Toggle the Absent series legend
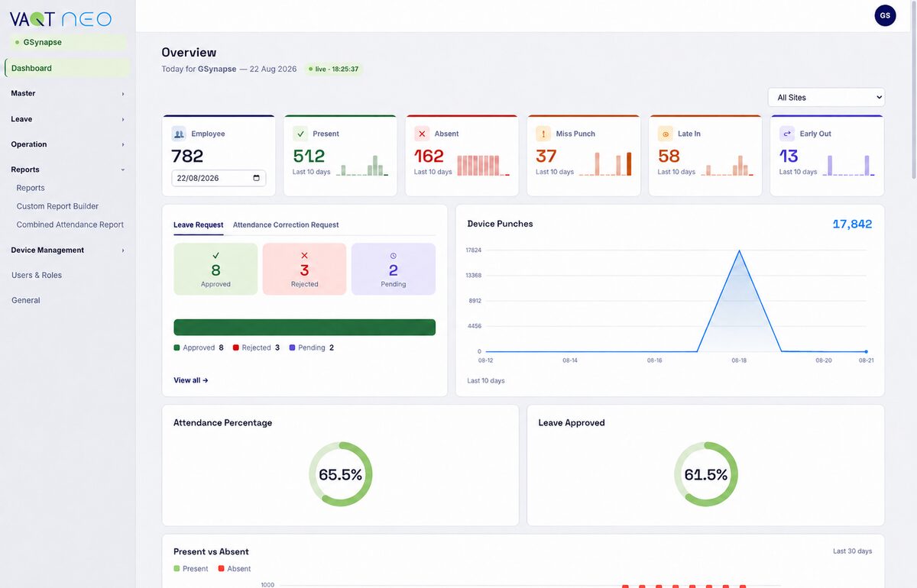 coord(235,569)
